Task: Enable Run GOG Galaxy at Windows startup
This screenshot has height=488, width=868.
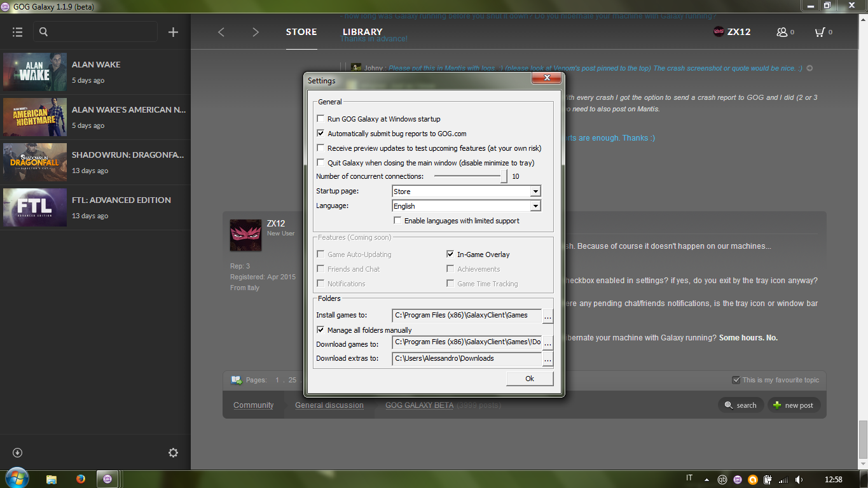Action: (x=320, y=119)
